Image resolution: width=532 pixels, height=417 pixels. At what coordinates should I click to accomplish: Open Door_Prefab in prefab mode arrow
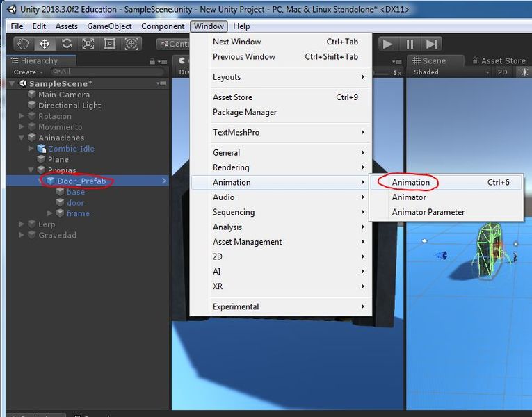(164, 181)
